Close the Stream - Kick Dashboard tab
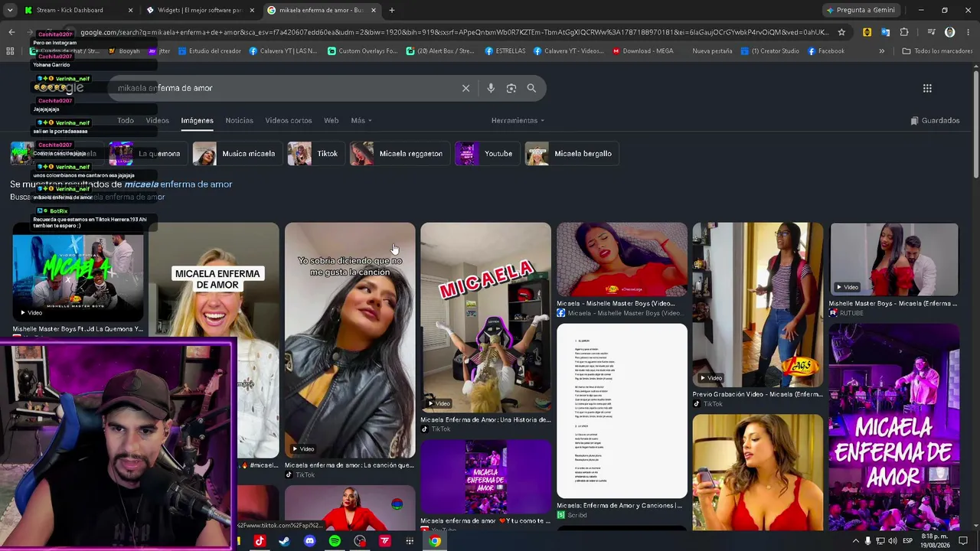 pos(130,10)
